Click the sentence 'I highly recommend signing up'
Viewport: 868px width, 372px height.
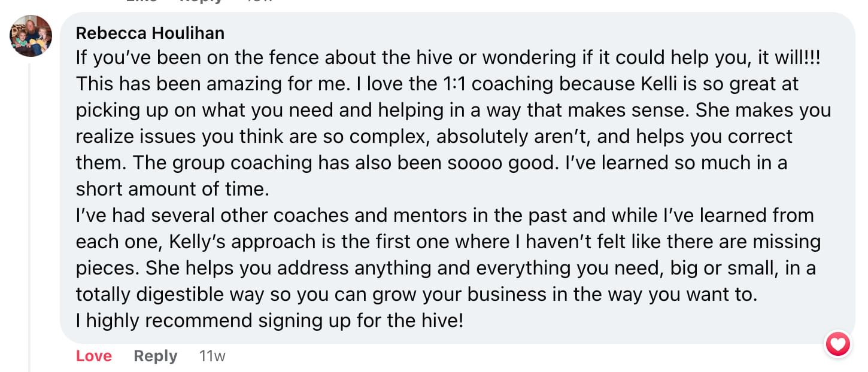tap(269, 321)
